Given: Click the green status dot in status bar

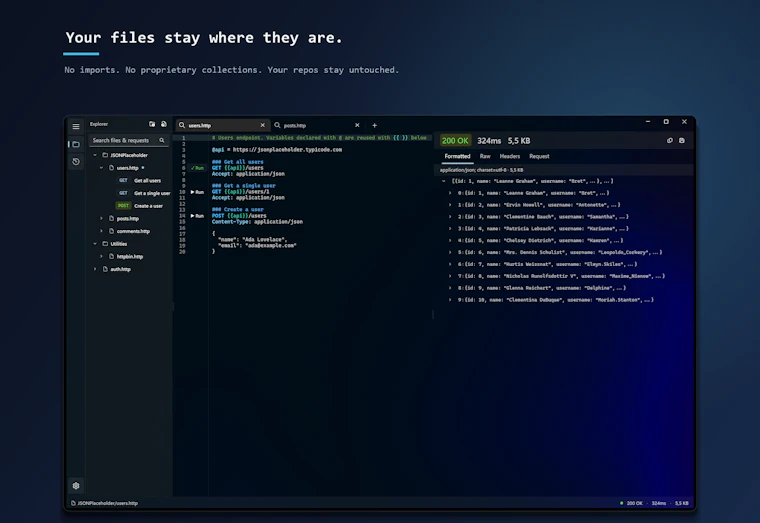Looking at the screenshot, I should click(621, 503).
